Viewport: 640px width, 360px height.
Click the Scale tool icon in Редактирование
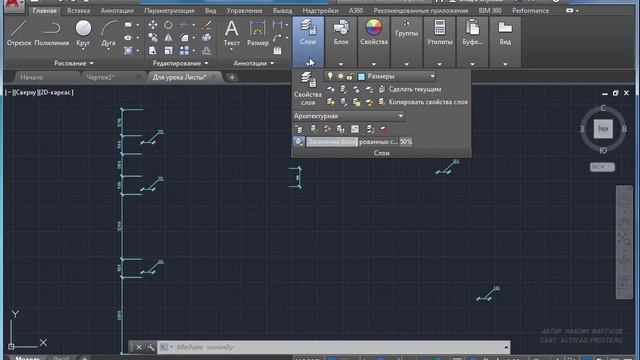(168, 51)
